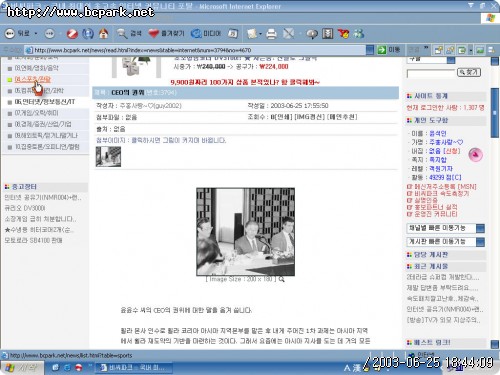Click the second Links bar icon right of 이동

(x=450, y=50)
